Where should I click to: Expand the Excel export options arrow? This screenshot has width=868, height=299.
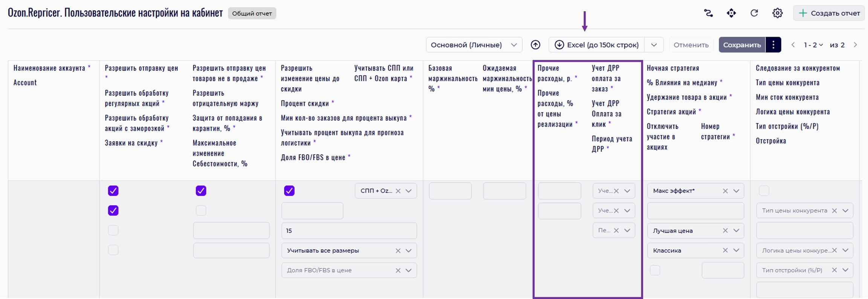click(x=654, y=45)
